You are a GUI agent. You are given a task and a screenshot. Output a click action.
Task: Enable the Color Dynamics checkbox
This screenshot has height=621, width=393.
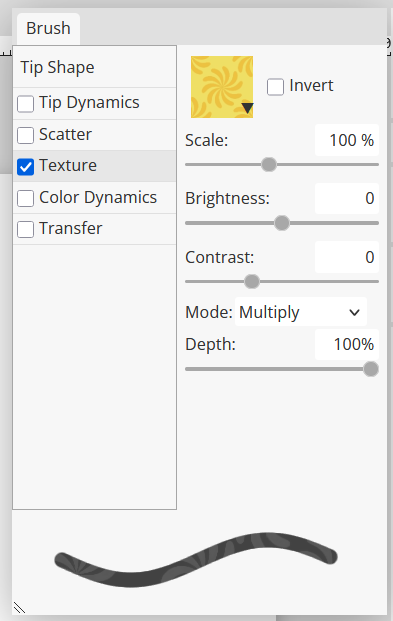pyautogui.click(x=25, y=198)
